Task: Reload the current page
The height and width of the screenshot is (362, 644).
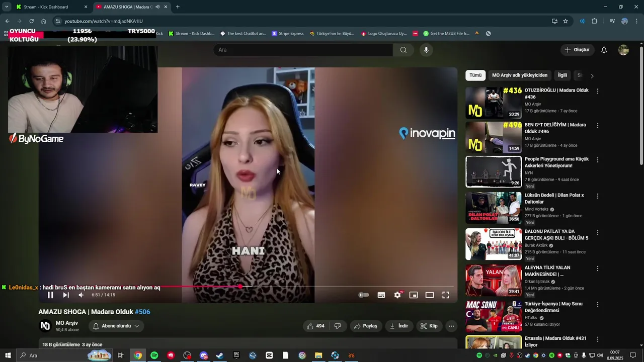Action: pyautogui.click(x=31, y=21)
